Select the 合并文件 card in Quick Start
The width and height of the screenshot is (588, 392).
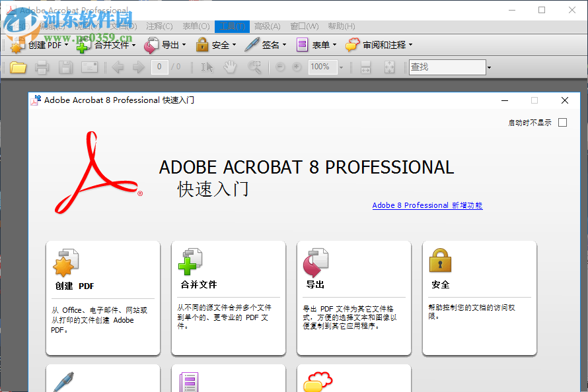click(228, 297)
